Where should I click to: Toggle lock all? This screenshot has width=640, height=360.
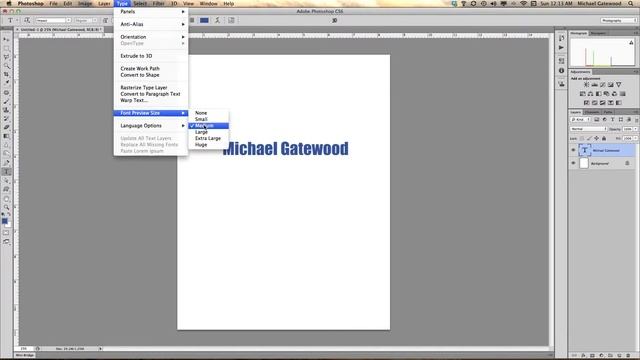pos(604,138)
